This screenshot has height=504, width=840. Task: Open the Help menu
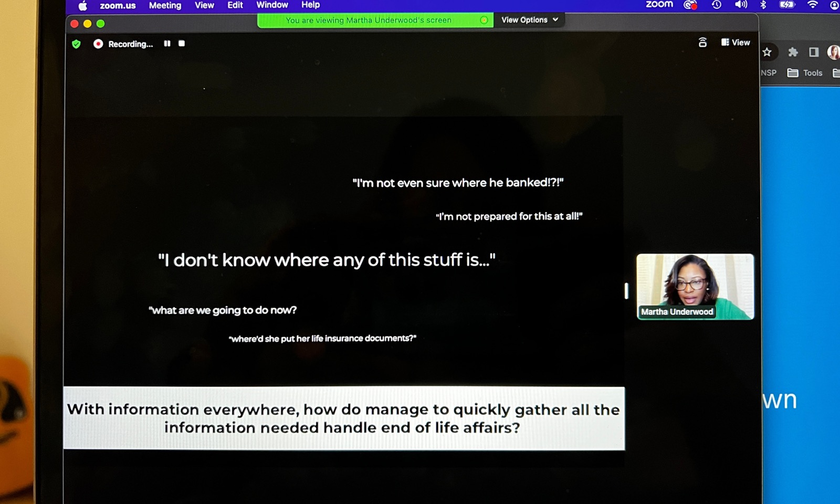(x=310, y=5)
